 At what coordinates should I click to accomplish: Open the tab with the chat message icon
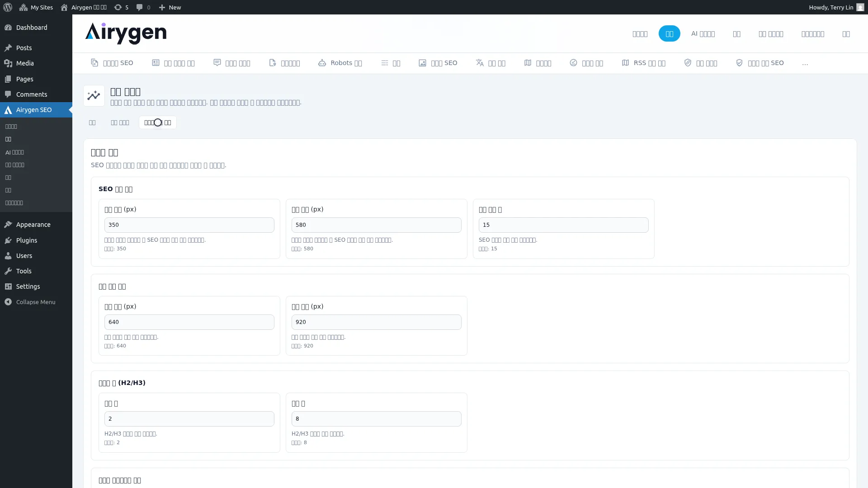click(232, 63)
